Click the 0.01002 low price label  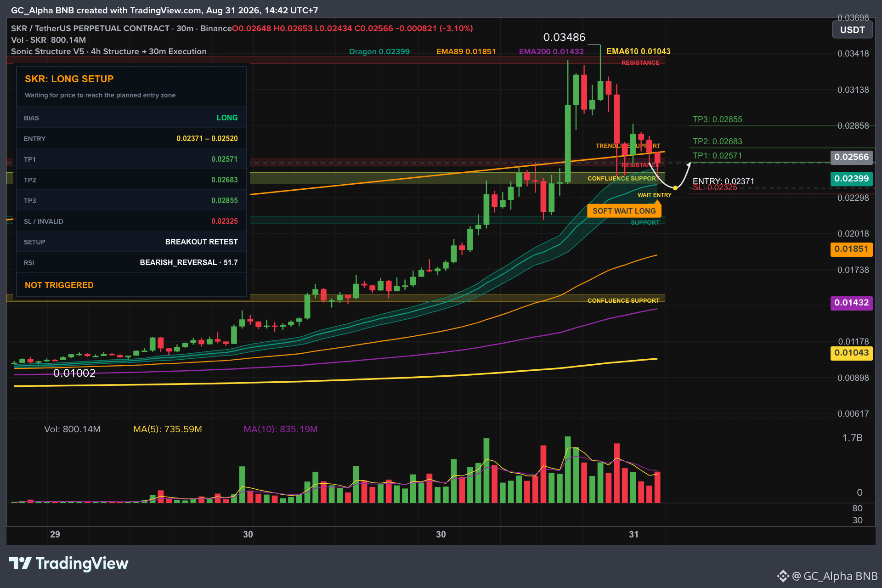pyautogui.click(x=74, y=373)
